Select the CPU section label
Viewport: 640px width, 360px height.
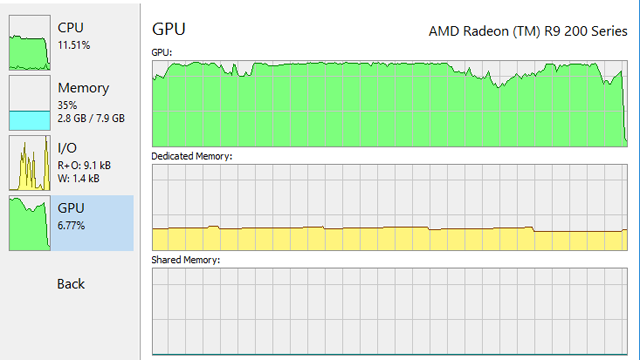(70, 28)
